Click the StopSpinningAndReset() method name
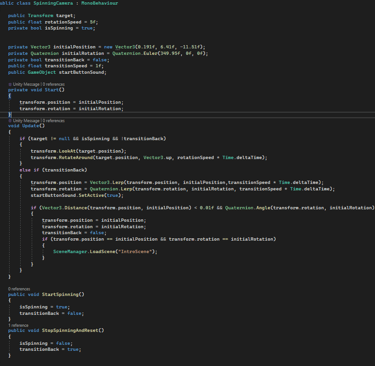The height and width of the screenshot is (366, 375). (x=70, y=331)
